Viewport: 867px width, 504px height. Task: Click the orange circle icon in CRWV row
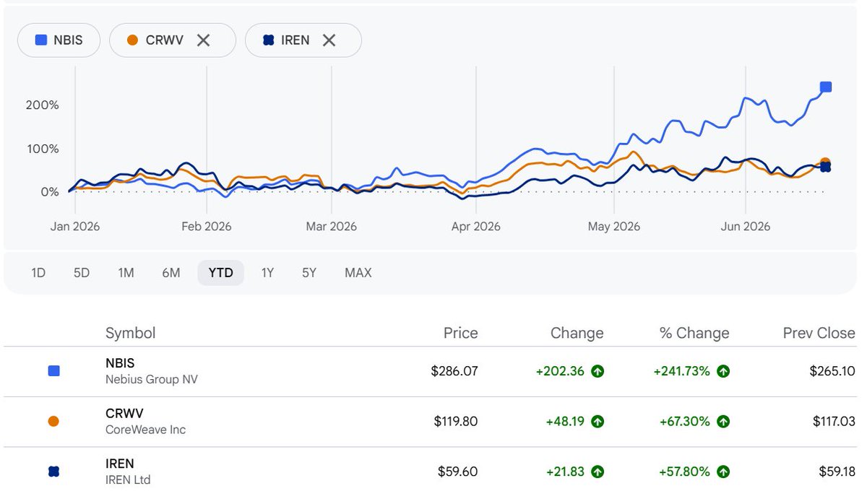pyautogui.click(x=53, y=422)
